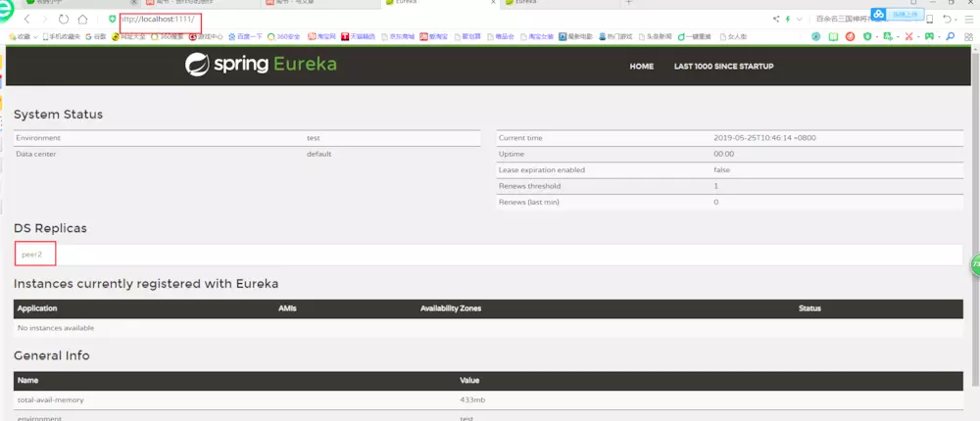Open 谷歌 Google bookmark

coord(96,37)
